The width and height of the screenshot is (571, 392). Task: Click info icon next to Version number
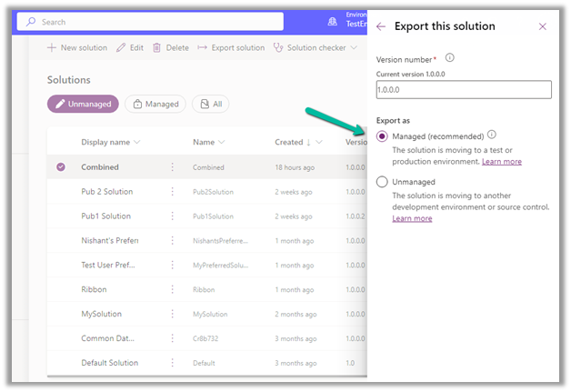click(x=450, y=58)
